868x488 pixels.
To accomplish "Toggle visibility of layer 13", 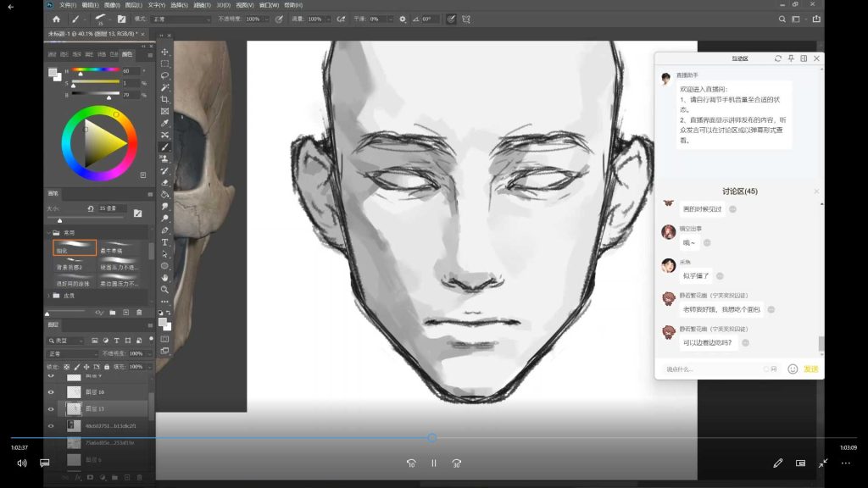I will 51,409.
